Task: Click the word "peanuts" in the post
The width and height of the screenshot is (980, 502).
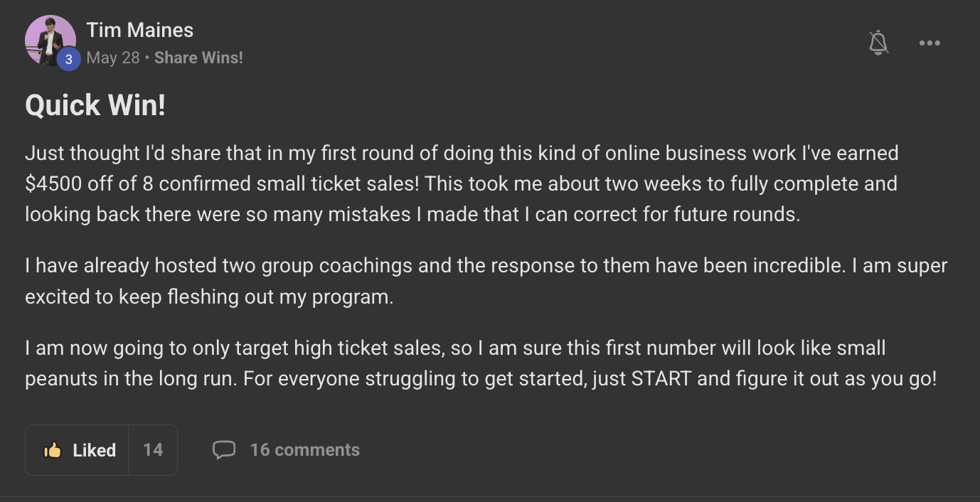Action: [59, 378]
